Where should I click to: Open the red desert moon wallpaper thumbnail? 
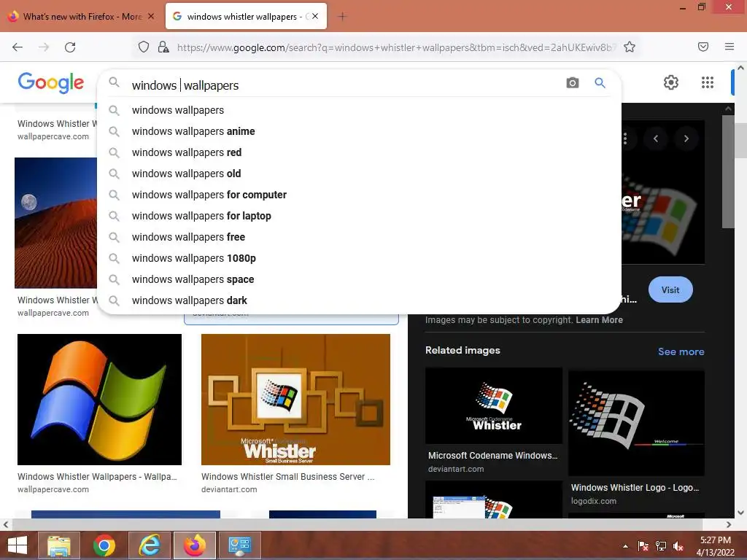click(55, 222)
